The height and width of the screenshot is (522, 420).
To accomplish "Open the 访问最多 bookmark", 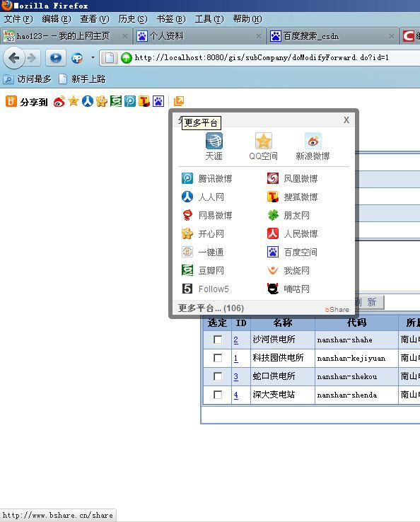I will [x=28, y=79].
